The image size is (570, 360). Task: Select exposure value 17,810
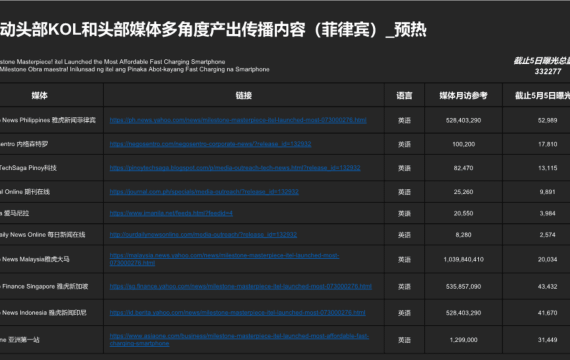547,144
